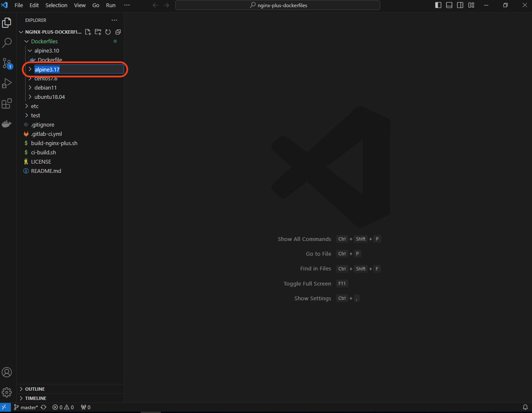Refresh the Explorer file tree
532x413 pixels.
click(x=108, y=32)
